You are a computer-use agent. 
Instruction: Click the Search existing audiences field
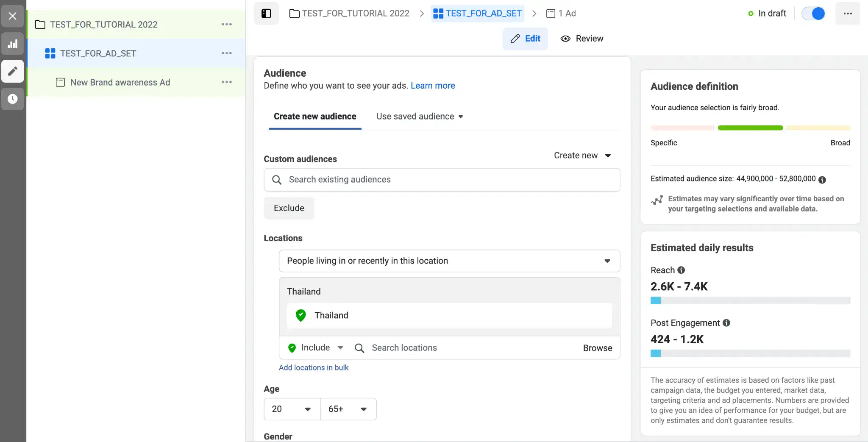pyautogui.click(x=442, y=180)
